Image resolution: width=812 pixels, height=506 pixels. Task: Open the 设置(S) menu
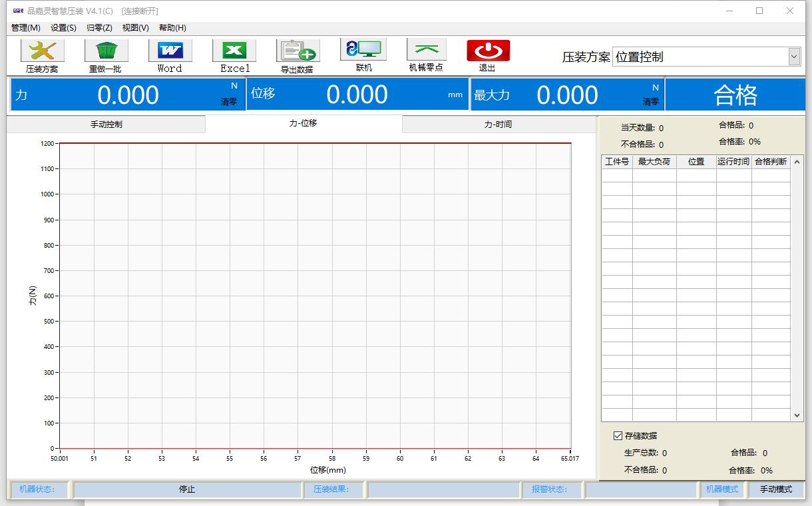[63, 28]
